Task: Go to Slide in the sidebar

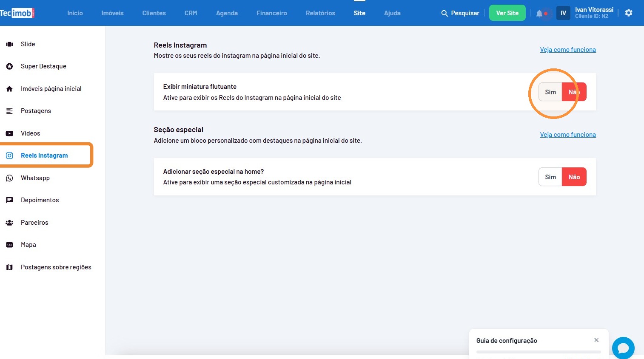Action: [x=28, y=44]
